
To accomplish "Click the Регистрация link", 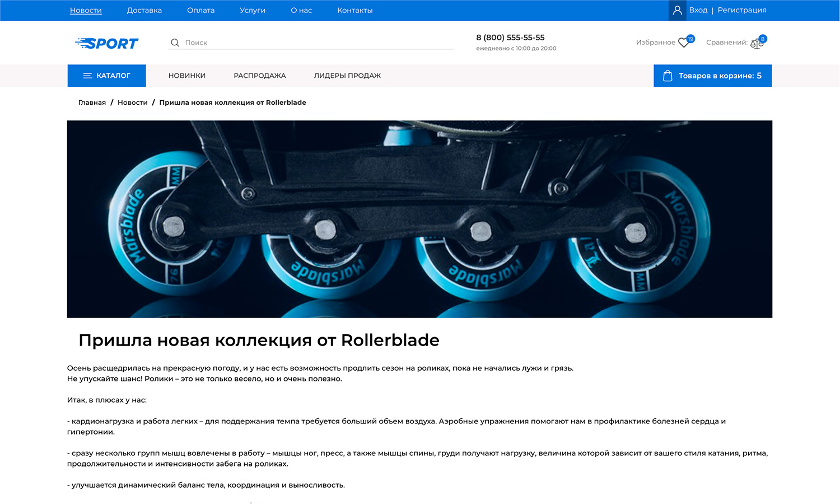I will (x=741, y=10).
